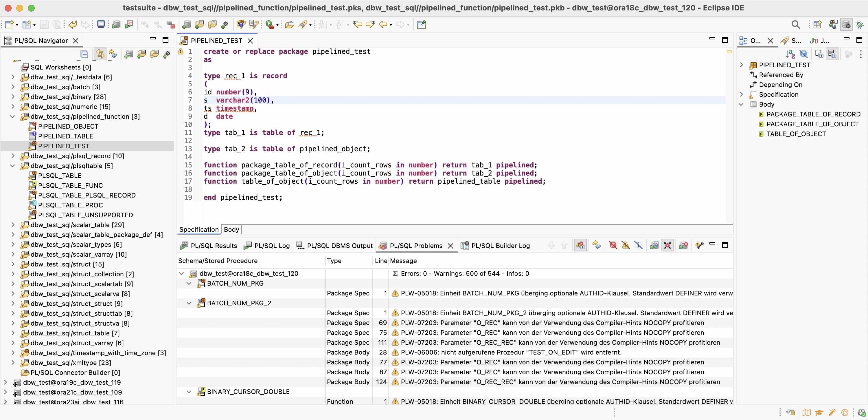Activate the pin editor icon at the toolbar's right end
This screenshot has width=868, height=420.
pyautogui.click(x=421, y=24)
